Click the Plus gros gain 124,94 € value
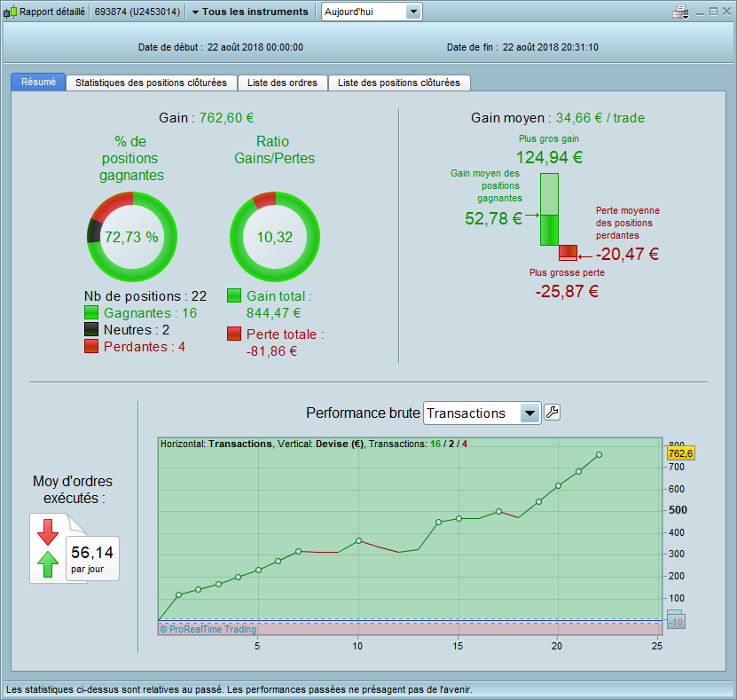This screenshot has height=700, width=737. pos(550,157)
